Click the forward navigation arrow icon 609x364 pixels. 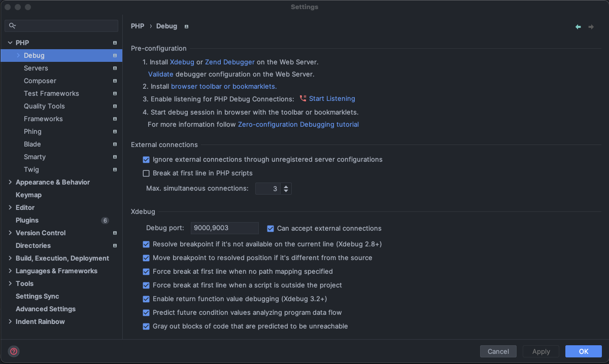point(591,27)
